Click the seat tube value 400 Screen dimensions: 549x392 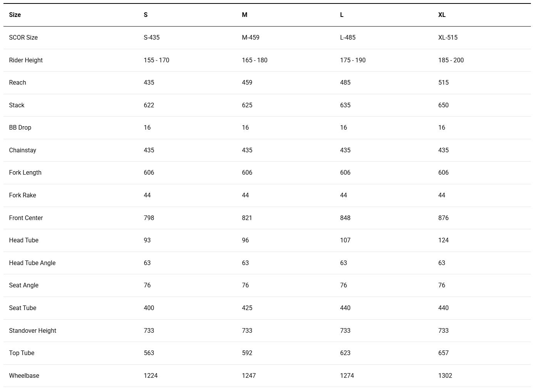point(149,308)
